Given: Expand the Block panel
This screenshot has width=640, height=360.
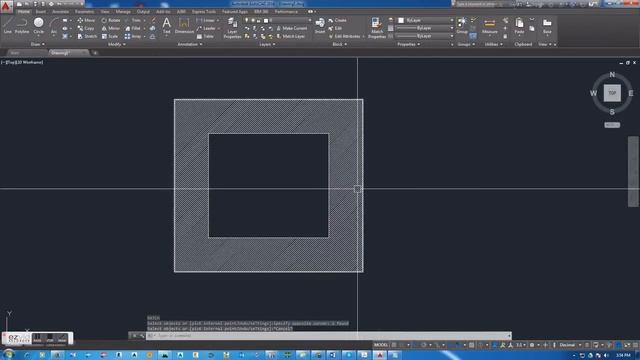Looking at the screenshot, I should [x=339, y=44].
